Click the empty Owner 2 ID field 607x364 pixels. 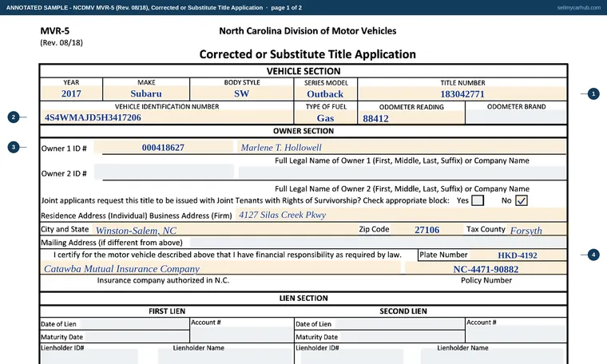tap(164, 172)
